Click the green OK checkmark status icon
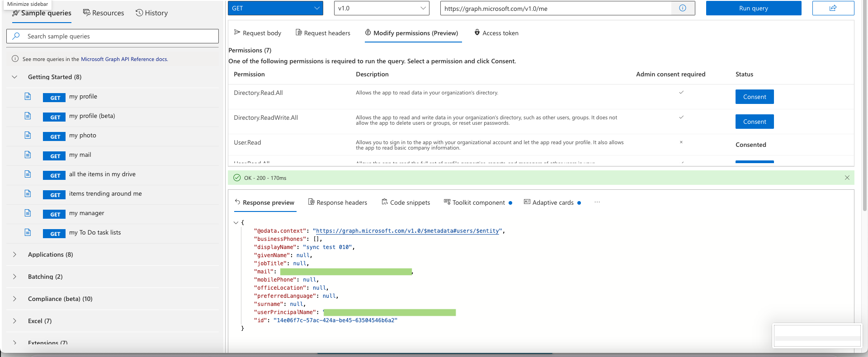This screenshot has height=357, width=868. click(237, 178)
